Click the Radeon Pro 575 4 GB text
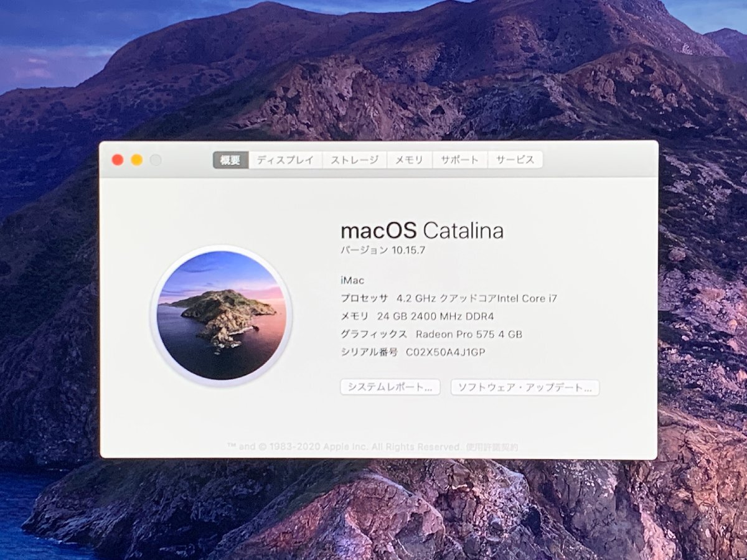This screenshot has height=560, width=747. tap(469, 334)
